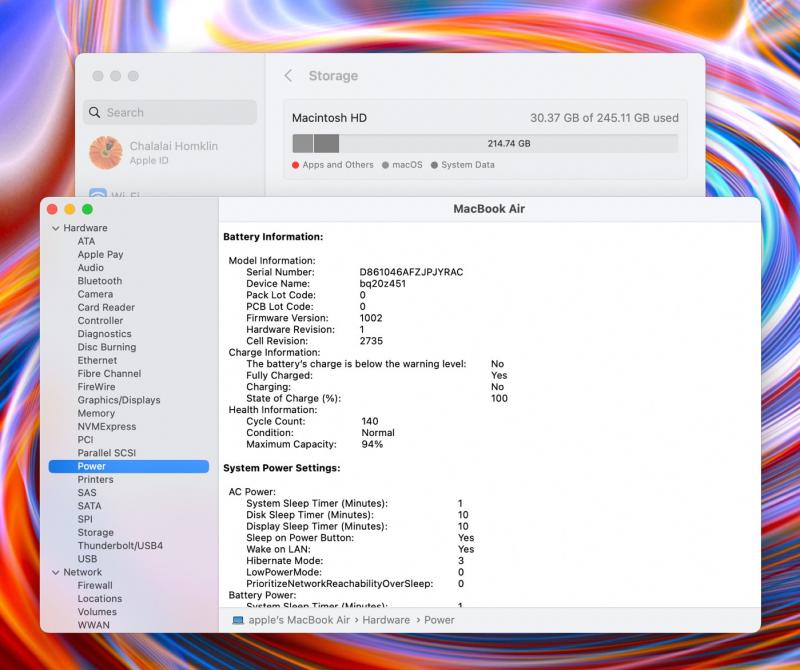Select Thunderbolt/USB4 entry

pyautogui.click(x=120, y=546)
